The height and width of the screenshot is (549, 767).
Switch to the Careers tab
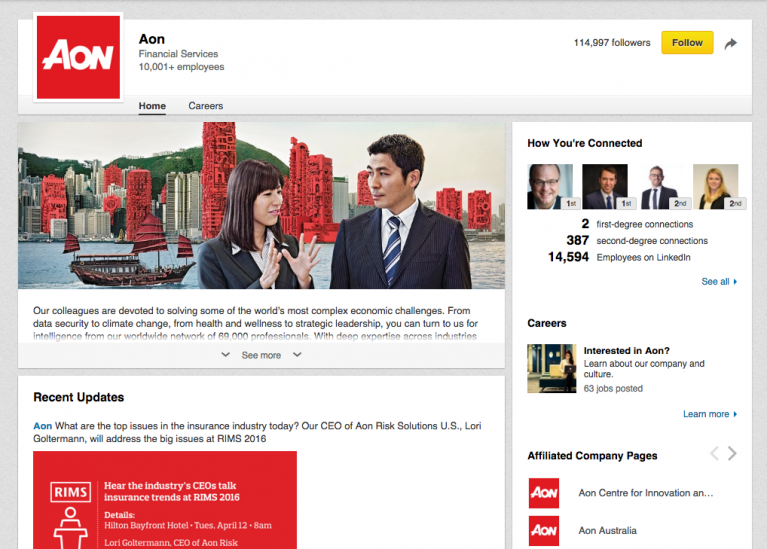coord(206,106)
